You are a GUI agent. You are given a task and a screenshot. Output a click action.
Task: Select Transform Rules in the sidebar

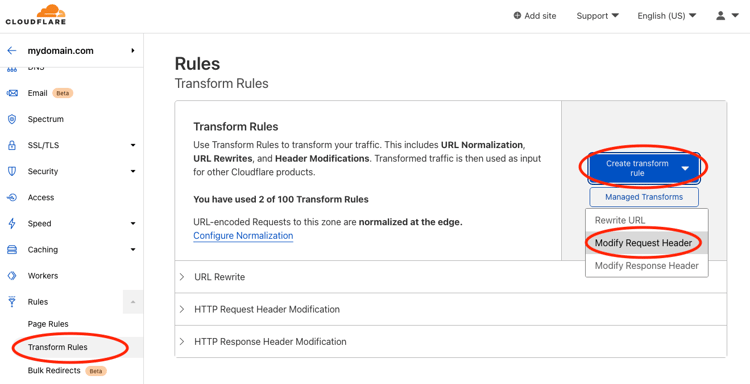point(57,347)
